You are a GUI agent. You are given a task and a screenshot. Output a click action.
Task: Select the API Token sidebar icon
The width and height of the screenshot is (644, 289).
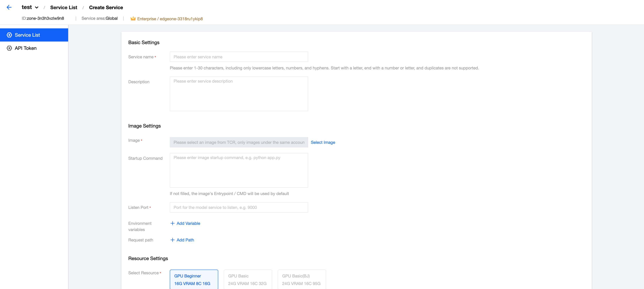[9, 48]
